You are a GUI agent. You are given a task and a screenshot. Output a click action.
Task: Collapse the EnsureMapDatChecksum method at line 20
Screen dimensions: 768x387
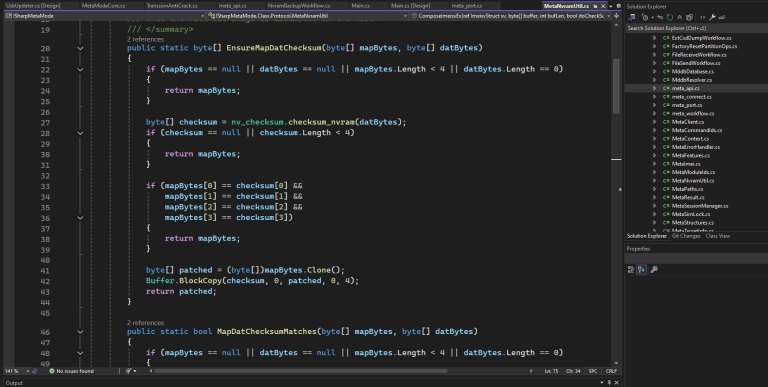(80, 48)
